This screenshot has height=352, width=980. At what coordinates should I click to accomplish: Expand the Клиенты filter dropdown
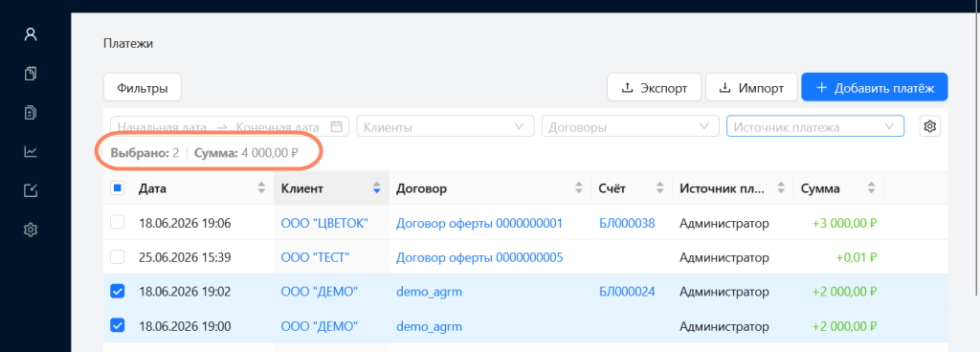pos(445,126)
